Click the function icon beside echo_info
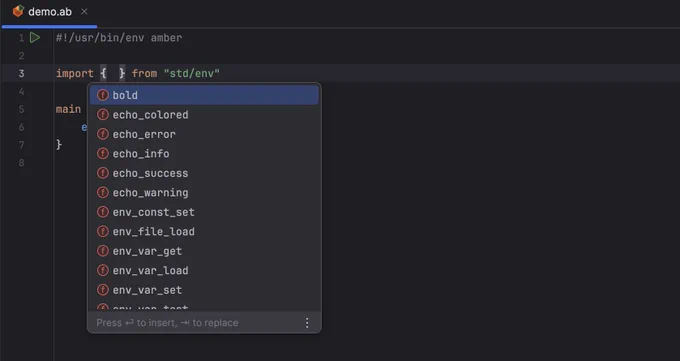 (x=103, y=154)
